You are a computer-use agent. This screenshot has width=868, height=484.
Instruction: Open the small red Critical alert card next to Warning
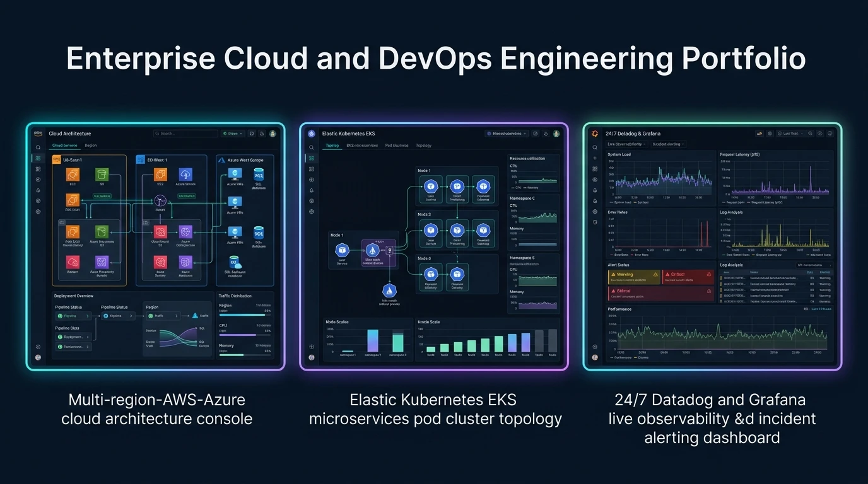(x=688, y=277)
